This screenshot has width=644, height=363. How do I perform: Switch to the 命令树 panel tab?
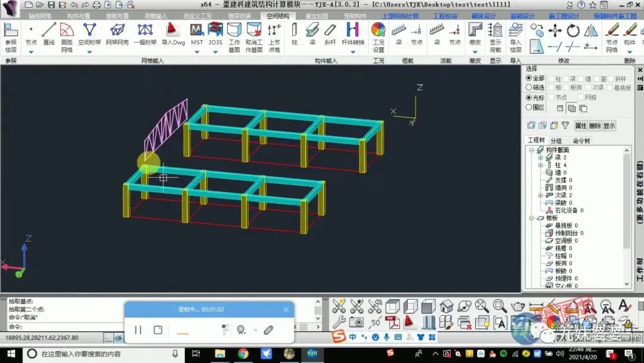point(581,140)
